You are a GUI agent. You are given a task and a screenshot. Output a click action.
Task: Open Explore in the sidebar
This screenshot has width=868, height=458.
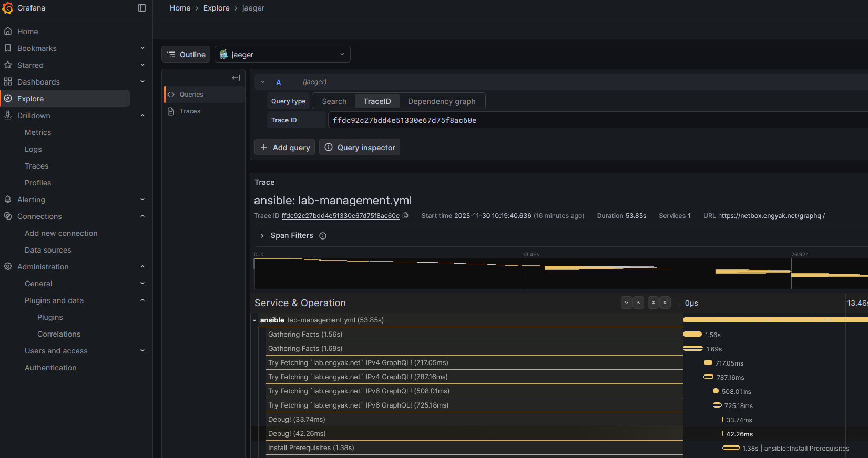(x=30, y=99)
